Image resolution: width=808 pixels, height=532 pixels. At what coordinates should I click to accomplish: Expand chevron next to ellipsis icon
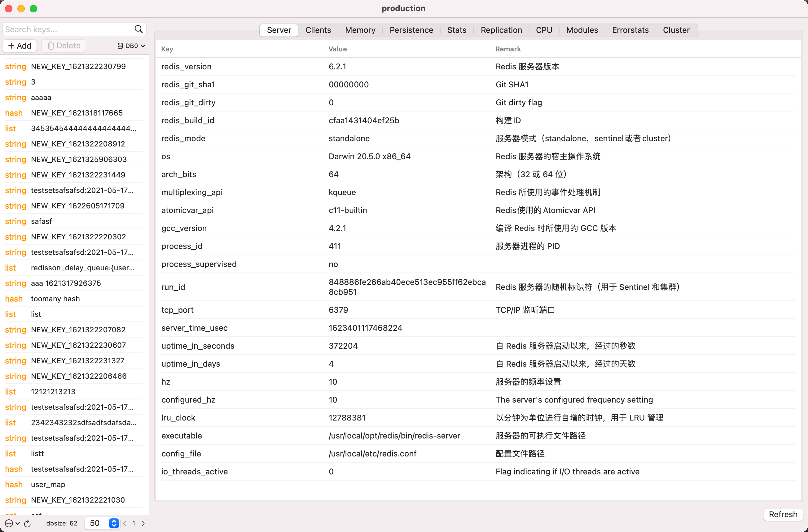point(18,524)
